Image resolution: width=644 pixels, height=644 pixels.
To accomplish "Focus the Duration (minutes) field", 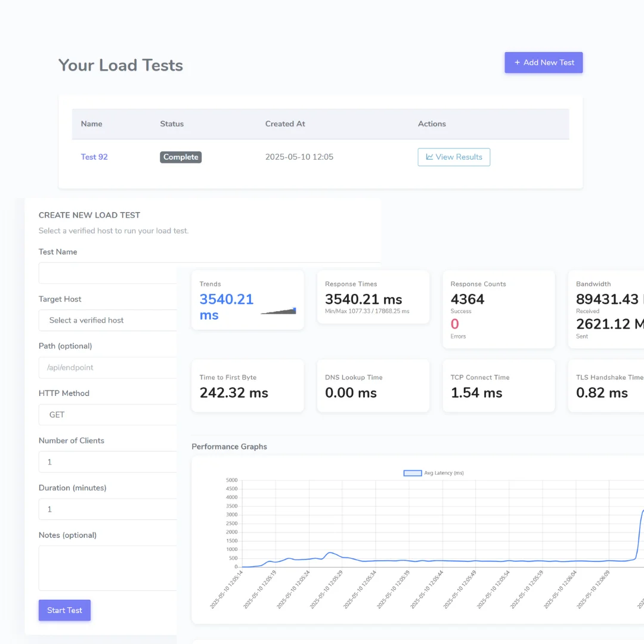I will pos(107,509).
